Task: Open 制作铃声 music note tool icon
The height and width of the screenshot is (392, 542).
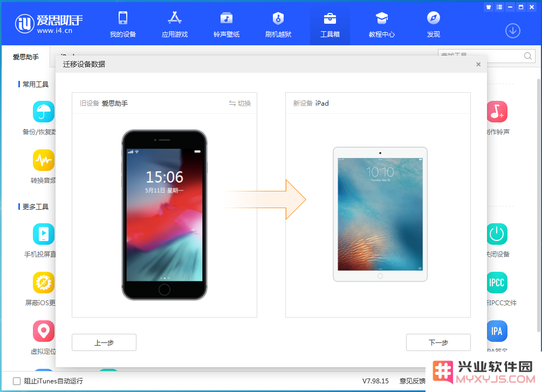Action: pos(497,112)
